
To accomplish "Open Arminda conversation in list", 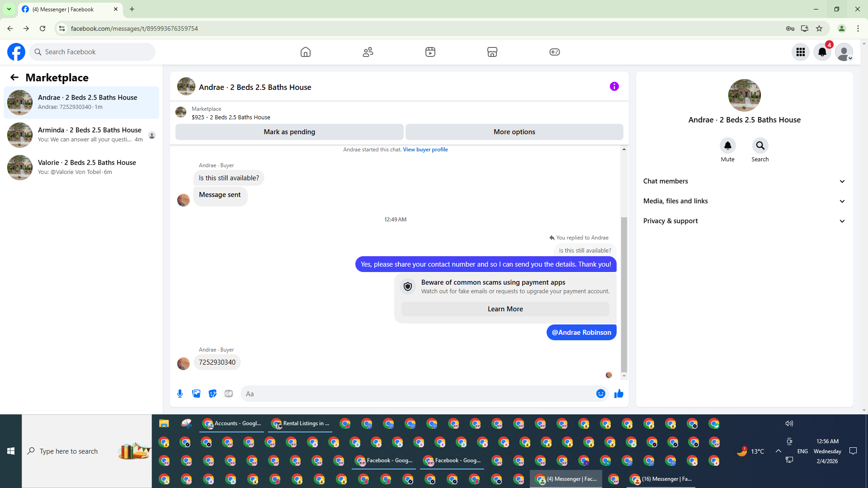I will tap(81, 135).
